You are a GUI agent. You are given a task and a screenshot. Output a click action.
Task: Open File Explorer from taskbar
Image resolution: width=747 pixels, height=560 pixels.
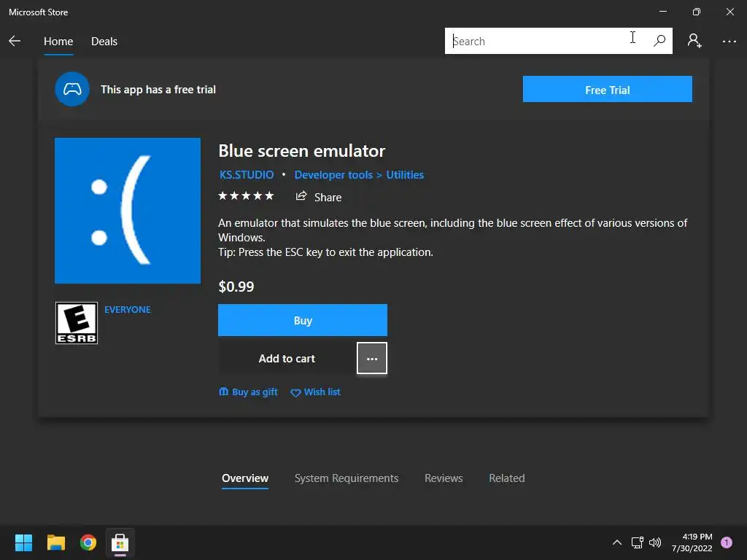(x=55, y=542)
